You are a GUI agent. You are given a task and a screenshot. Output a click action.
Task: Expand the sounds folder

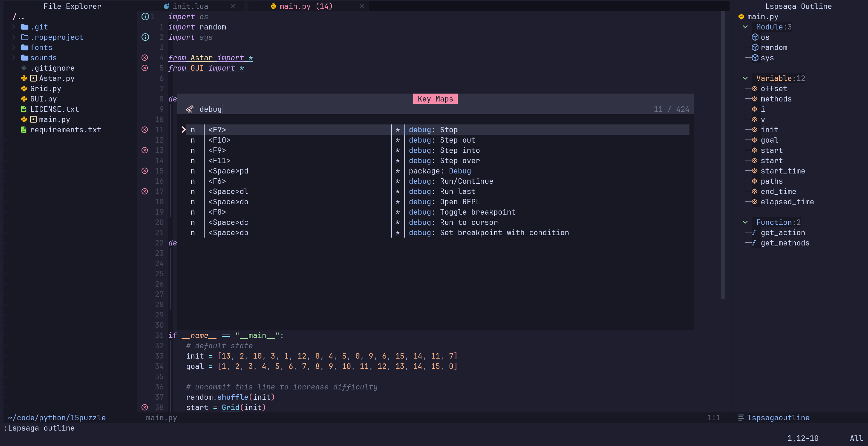(x=14, y=58)
